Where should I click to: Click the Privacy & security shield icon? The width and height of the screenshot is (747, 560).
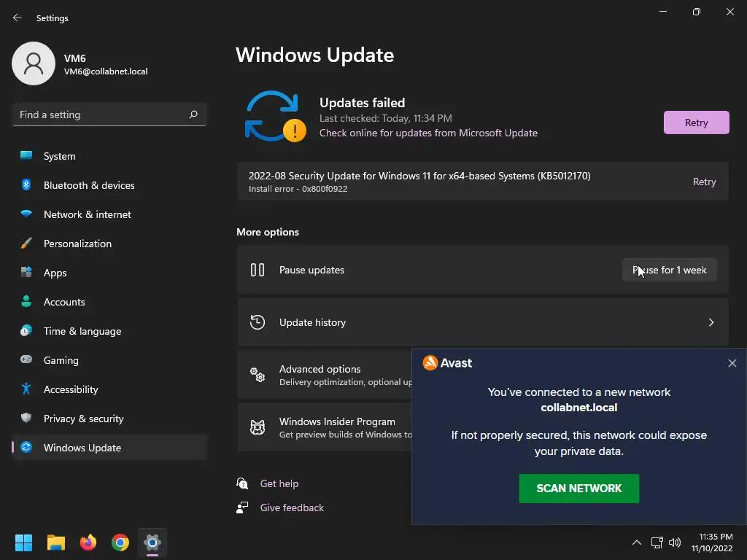(x=26, y=418)
